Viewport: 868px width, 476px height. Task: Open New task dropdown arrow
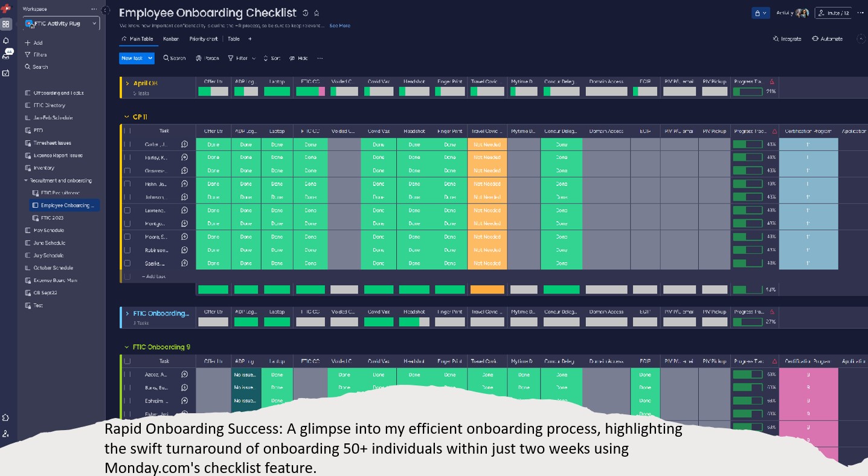coord(150,58)
